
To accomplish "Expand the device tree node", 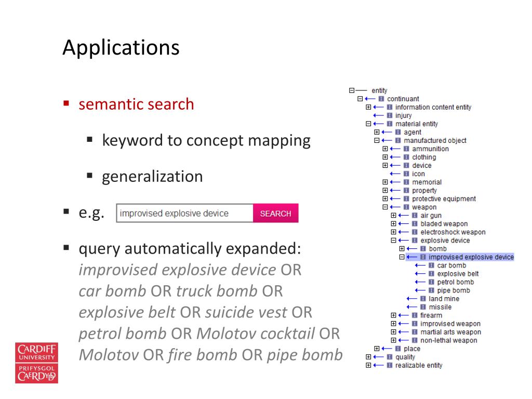I will 385,165.
